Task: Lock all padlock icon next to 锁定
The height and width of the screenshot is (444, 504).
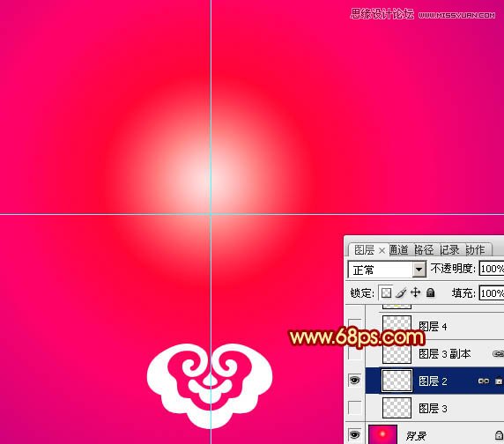Action: pos(430,292)
